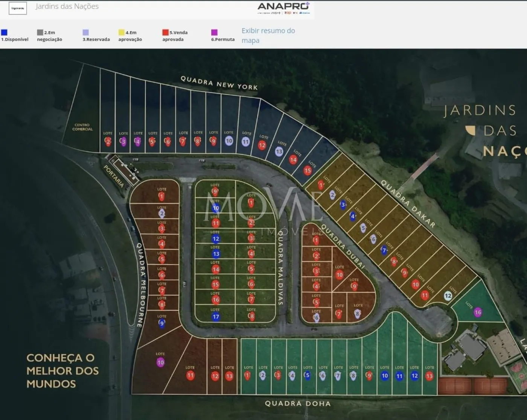
Task: Click lot 12 marker in Quadra Dakar
Action: click(448, 296)
